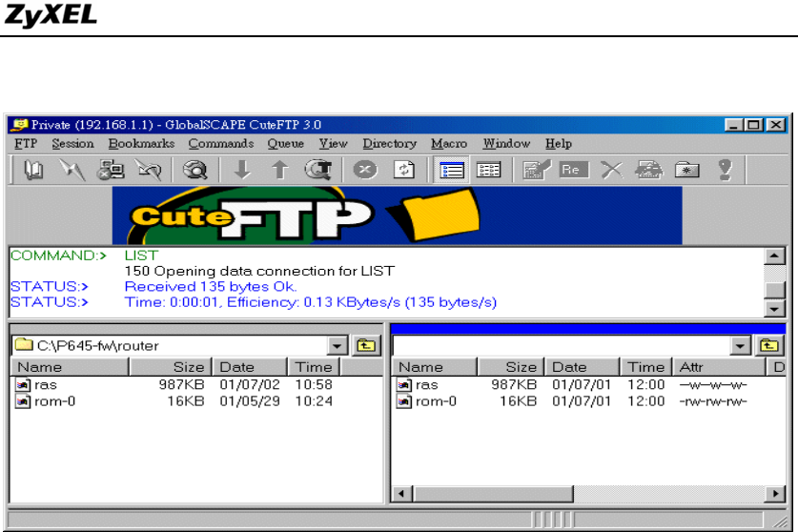Viewport: 798px width, 532px height.
Task: Click the Execute file toolbar icon
Action: (x=649, y=170)
